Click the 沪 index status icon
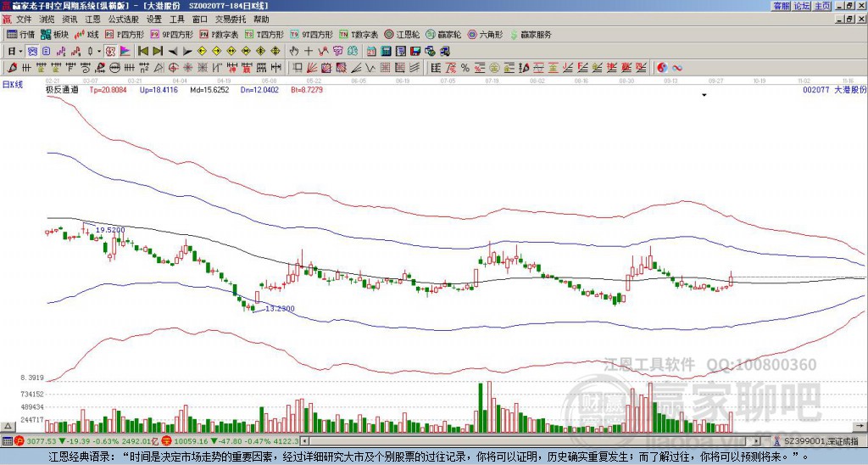868x465 pixels. (x=20, y=441)
